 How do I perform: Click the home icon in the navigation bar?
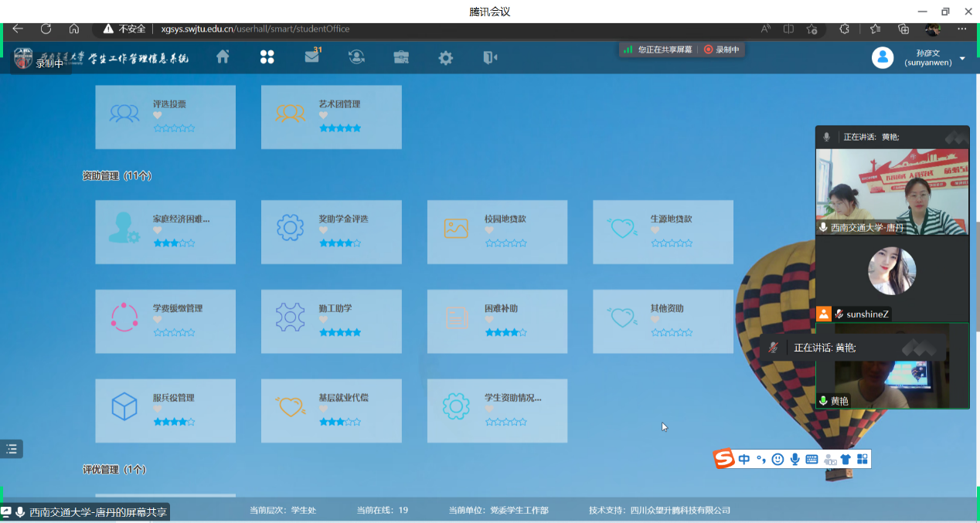pyautogui.click(x=223, y=57)
